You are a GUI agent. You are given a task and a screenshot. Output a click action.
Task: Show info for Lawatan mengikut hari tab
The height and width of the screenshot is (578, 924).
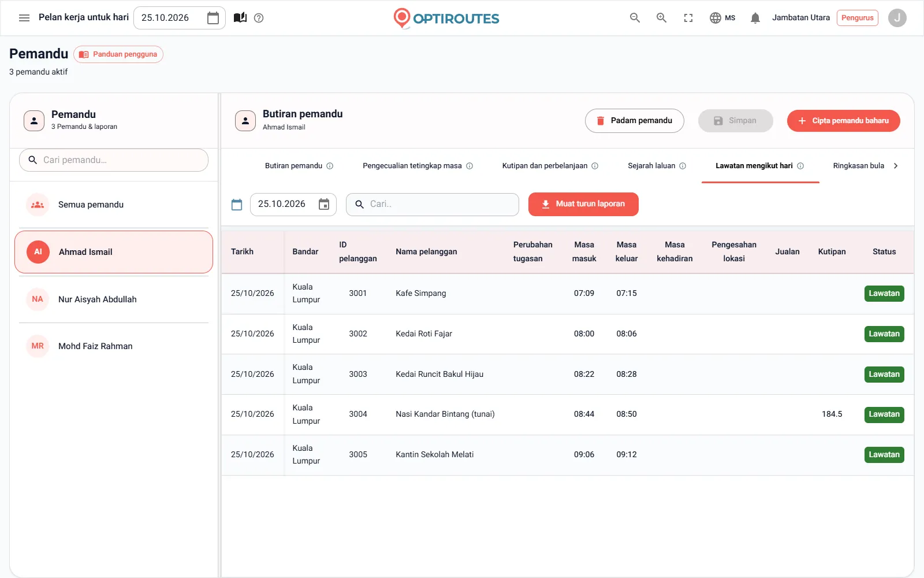click(800, 166)
